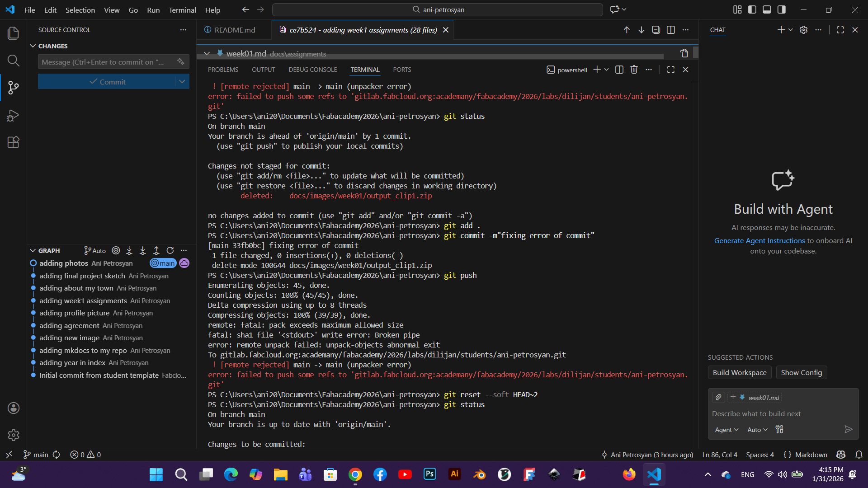
Task: Click the terminal vertical scrollbar
Action: click(694, 262)
